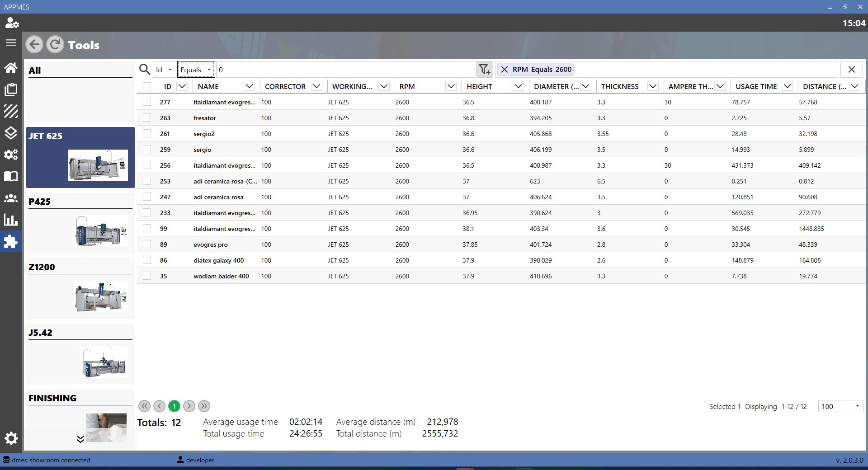Screen dimensions: 868x470
Task: Go back using the arrow button
Action: (34, 45)
